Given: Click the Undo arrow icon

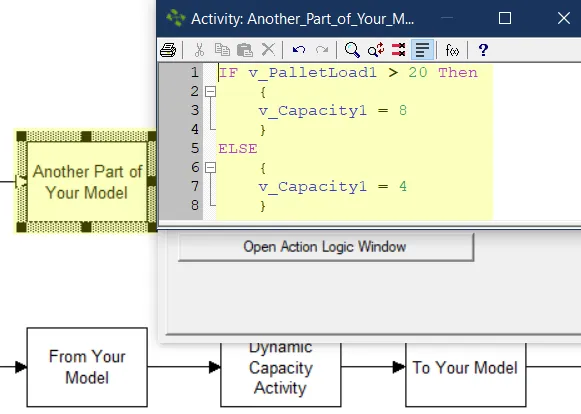Looking at the screenshot, I should 299,49.
